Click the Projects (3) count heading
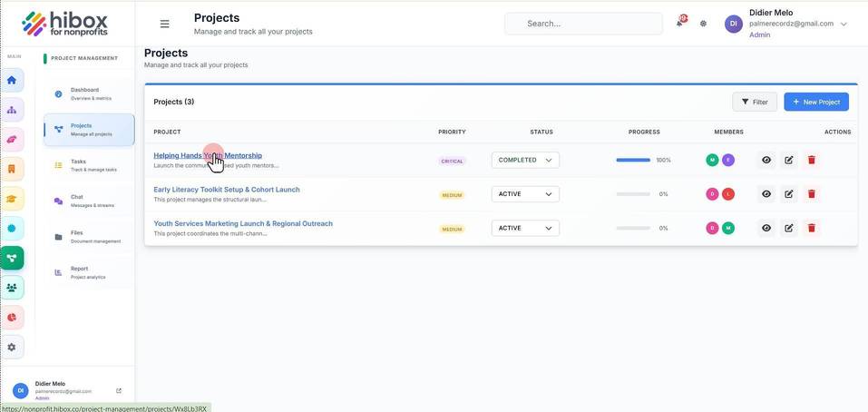This screenshot has height=412, width=868. click(x=174, y=102)
